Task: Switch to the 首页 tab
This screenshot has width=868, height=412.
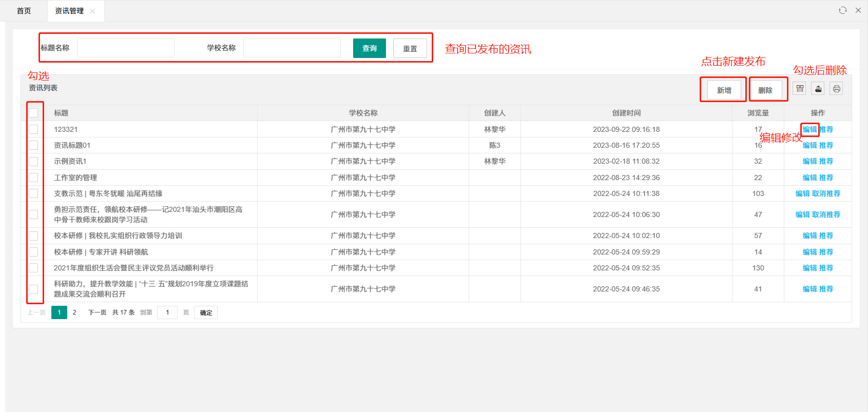Action: 24,11
